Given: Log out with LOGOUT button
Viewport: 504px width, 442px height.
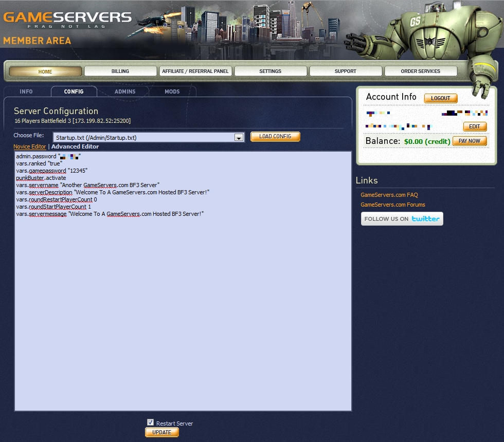Looking at the screenshot, I should [x=440, y=98].
